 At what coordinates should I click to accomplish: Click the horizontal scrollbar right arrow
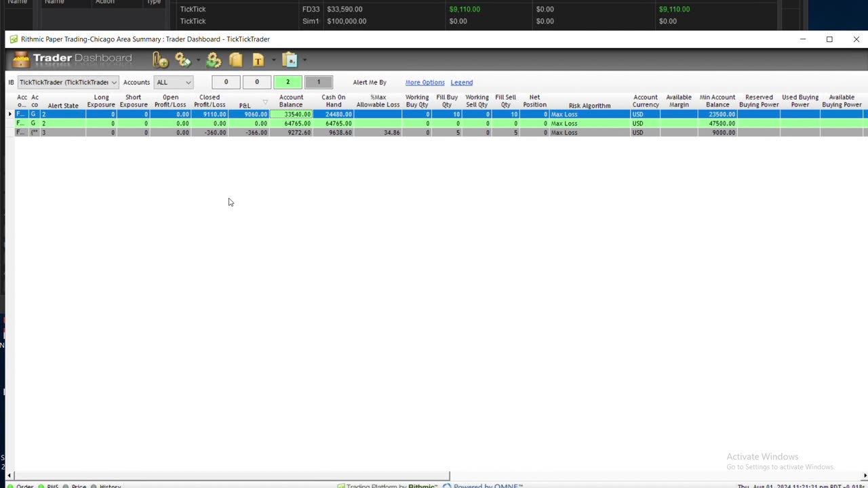pos(864,476)
